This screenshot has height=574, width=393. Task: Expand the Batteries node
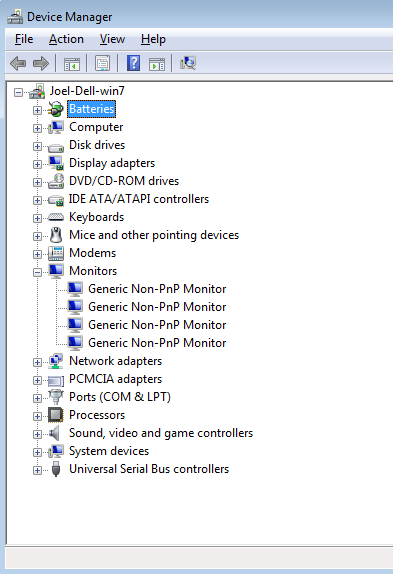tap(37, 110)
